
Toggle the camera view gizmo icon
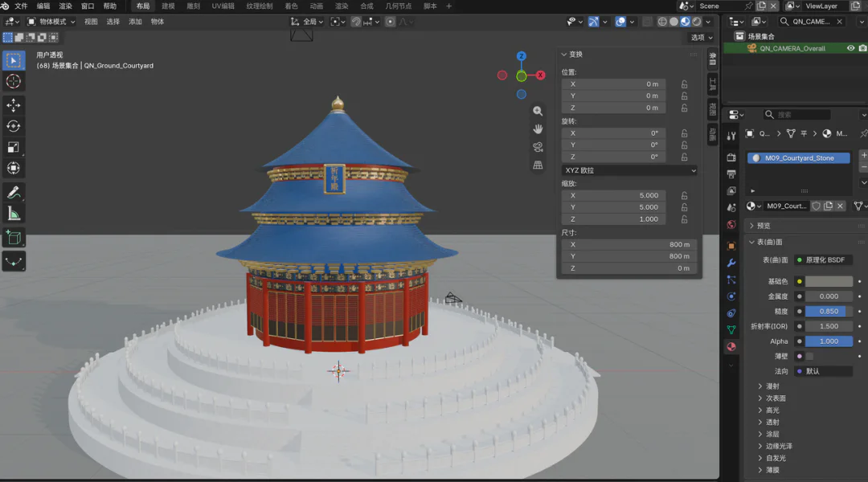click(538, 147)
